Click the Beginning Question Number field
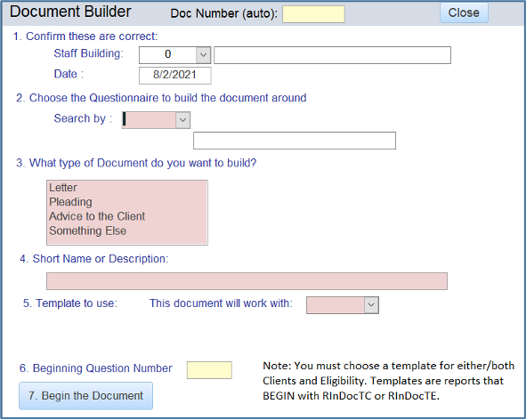 [209, 370]
